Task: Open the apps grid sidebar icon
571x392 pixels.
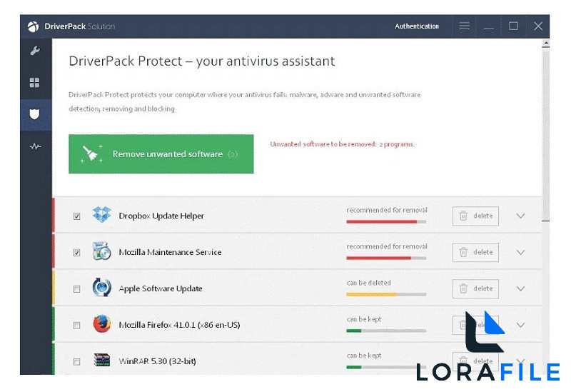Action: pyautogui.click(x=34, y=83)
